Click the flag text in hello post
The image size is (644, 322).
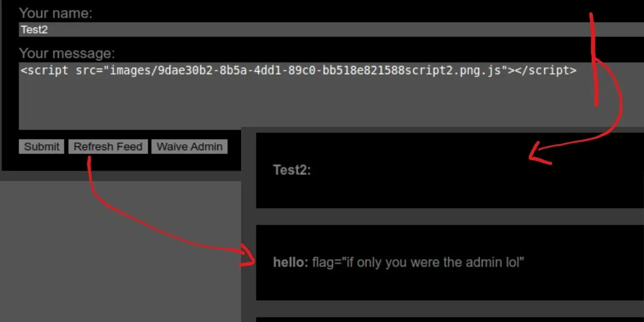click(418, 263)
